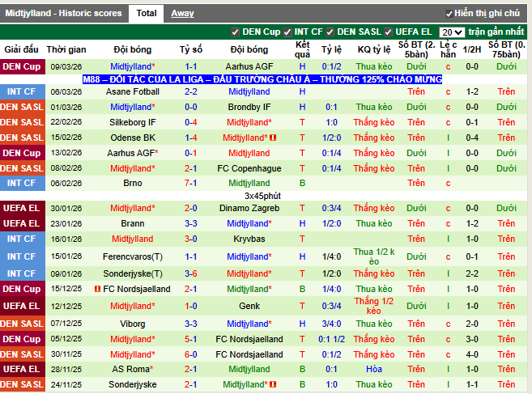
Task: Select team Sonderjyske(T) on 09/01/26
Action: tap(132, 273)
